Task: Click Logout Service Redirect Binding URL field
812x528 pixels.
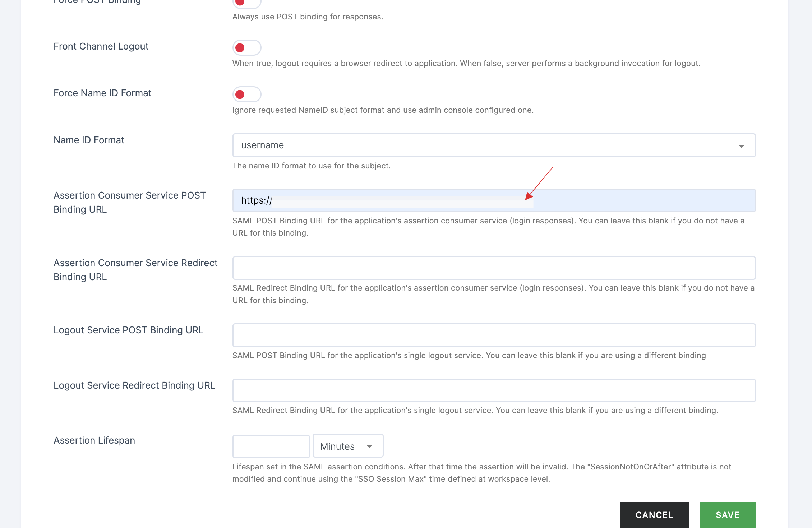Action: (x=494, y=390)
